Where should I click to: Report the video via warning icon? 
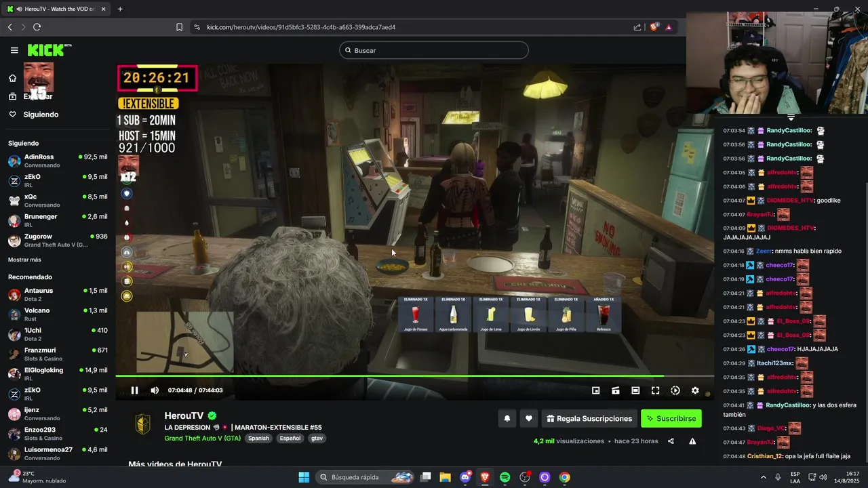click(x=692, y=441)
